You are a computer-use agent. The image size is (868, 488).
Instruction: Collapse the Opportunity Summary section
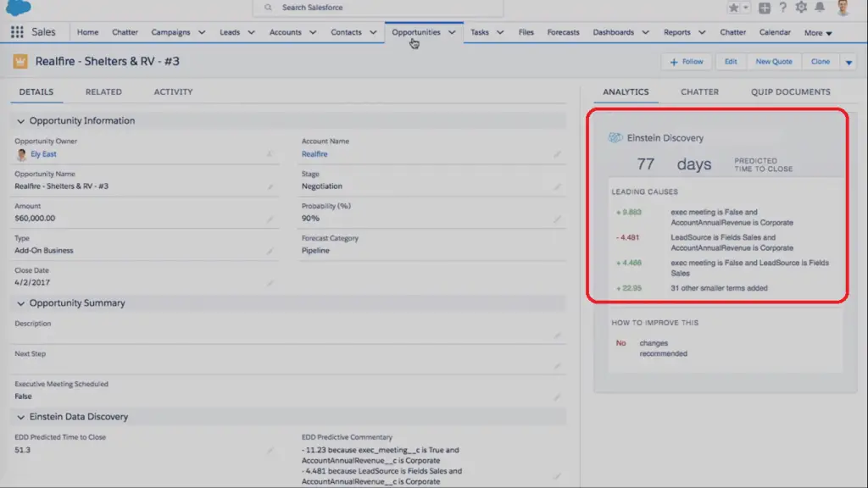pos(20,303)
